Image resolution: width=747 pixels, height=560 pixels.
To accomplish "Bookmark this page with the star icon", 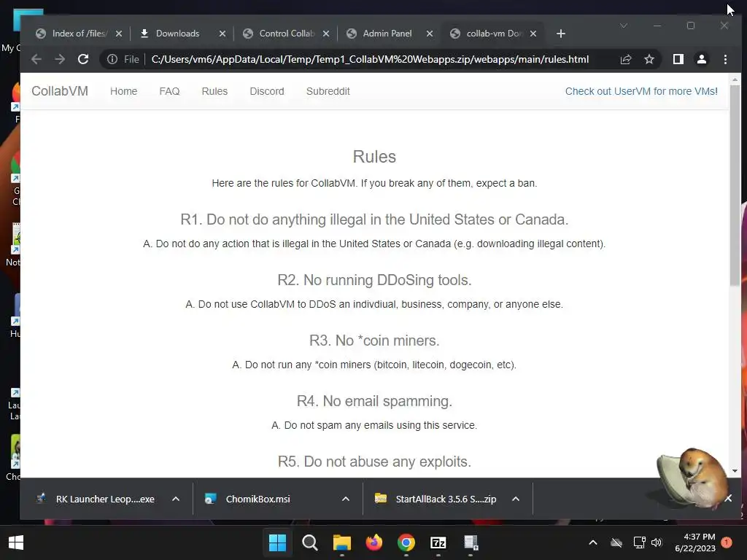I will [649, 59].
